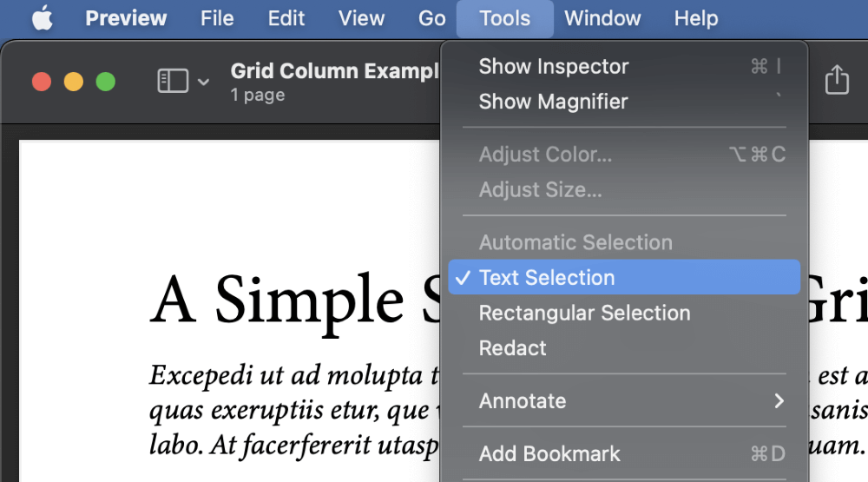Open the View menu
This screenshot has height=482, width=868.
click(361, 18)
